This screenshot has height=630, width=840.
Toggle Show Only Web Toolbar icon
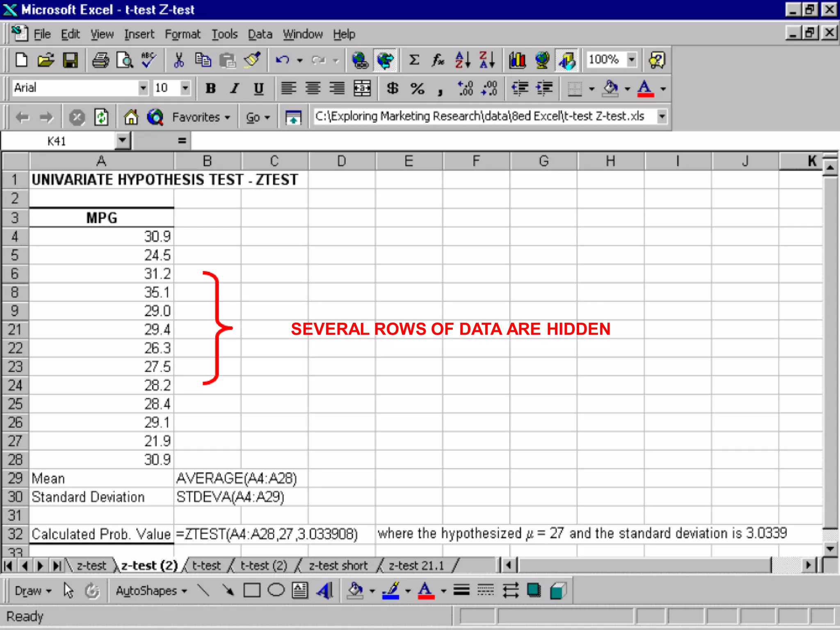pos(293,117)
